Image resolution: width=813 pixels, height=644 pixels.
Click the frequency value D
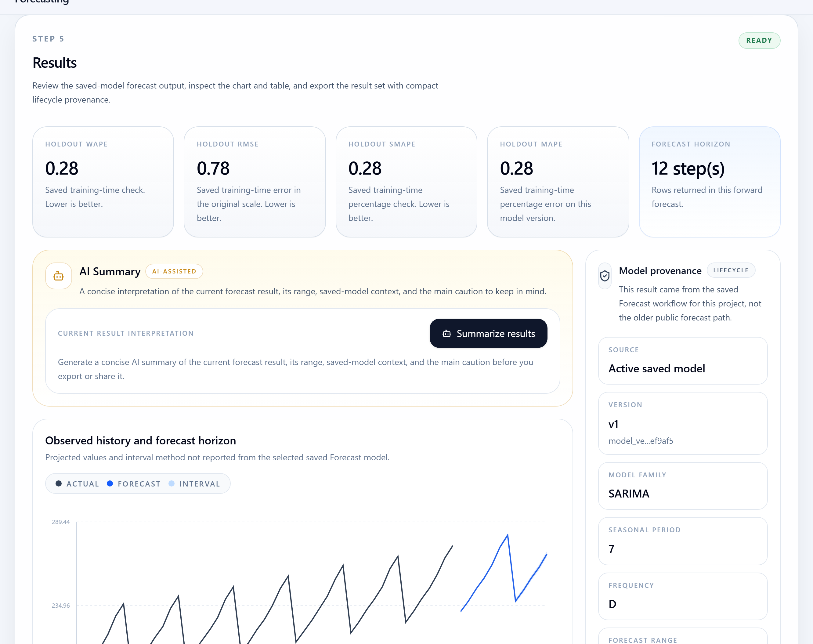coord(612,604)
